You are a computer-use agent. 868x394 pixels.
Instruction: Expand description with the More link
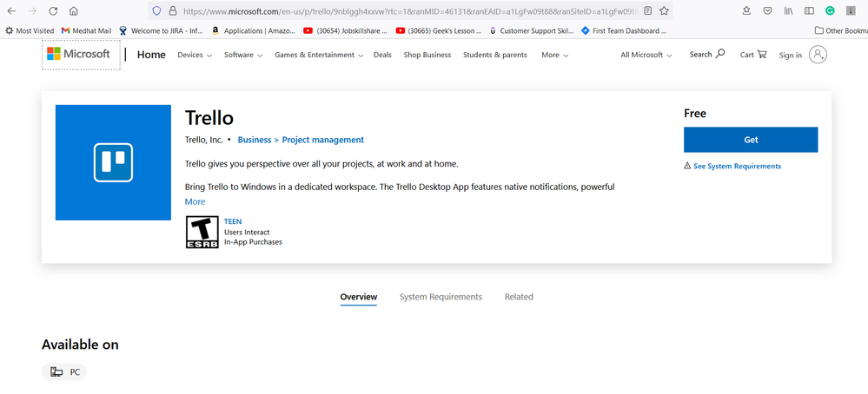(x=195, y=201)
